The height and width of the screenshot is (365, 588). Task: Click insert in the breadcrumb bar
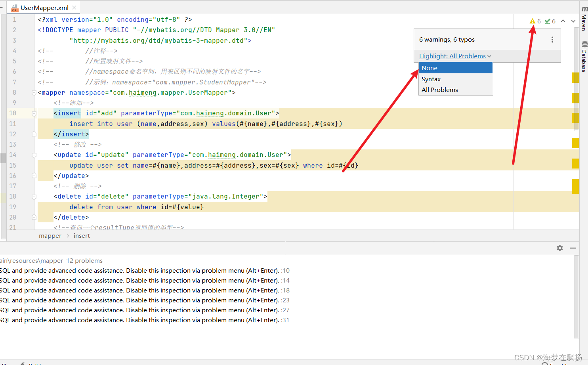(82, 236)
